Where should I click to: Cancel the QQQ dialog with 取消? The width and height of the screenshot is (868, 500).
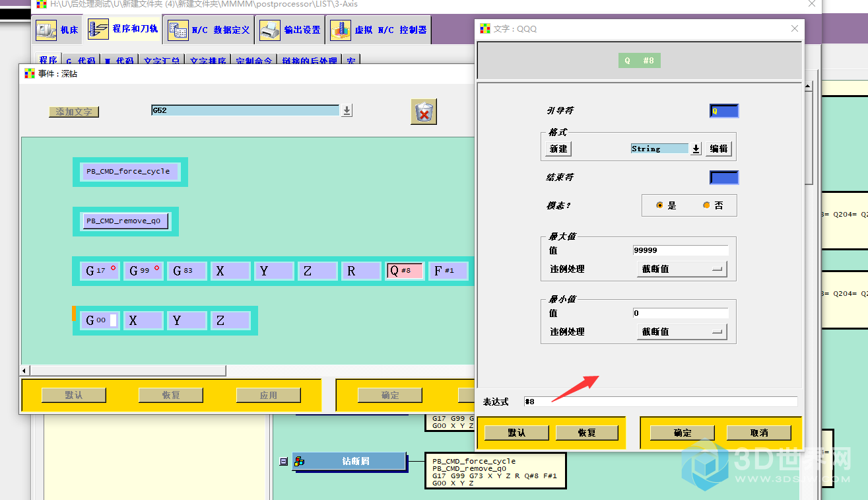coord(759,433)
